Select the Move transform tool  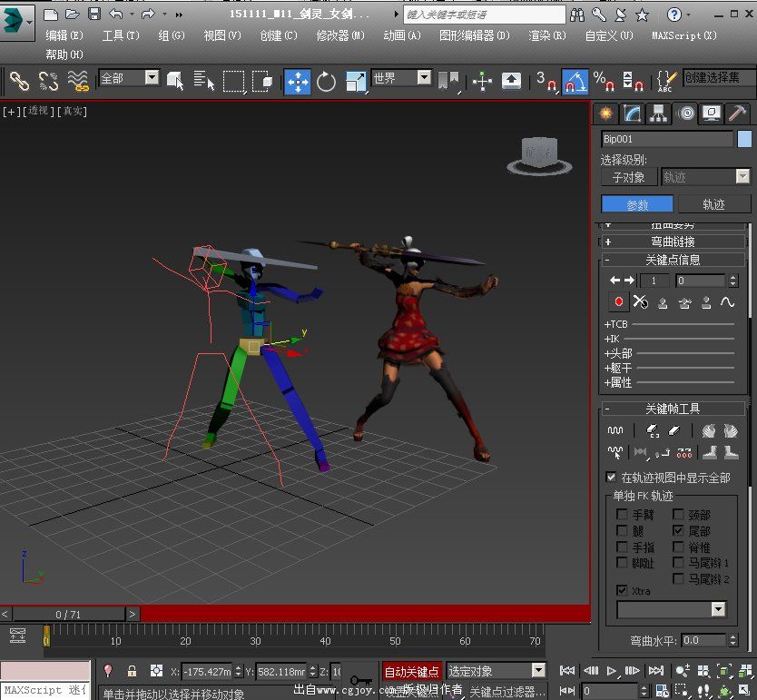[298, 82]
